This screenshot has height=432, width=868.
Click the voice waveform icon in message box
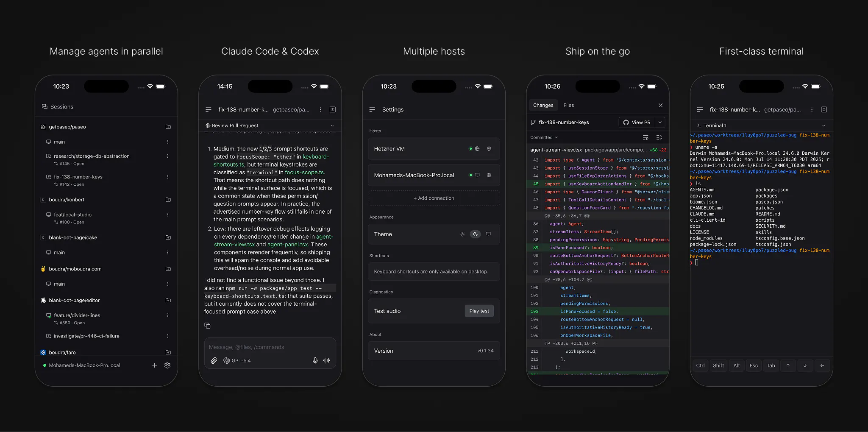point(326,360)
